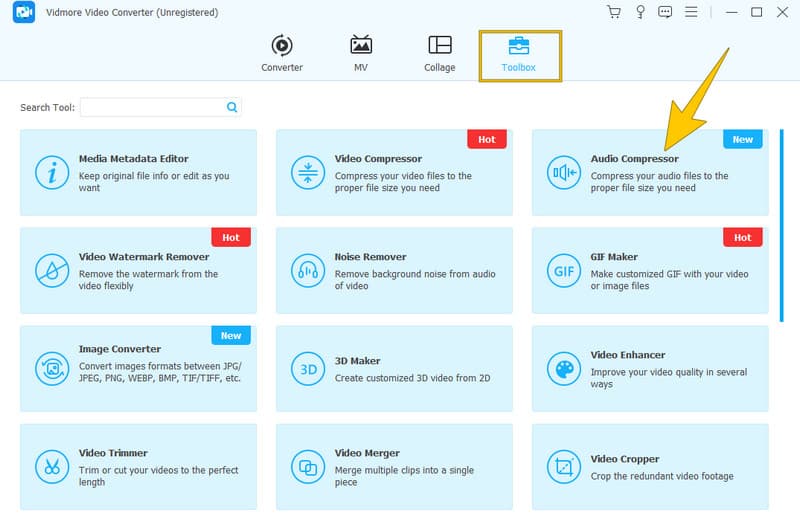Click the Video Compressor icon

pos(306,172)
